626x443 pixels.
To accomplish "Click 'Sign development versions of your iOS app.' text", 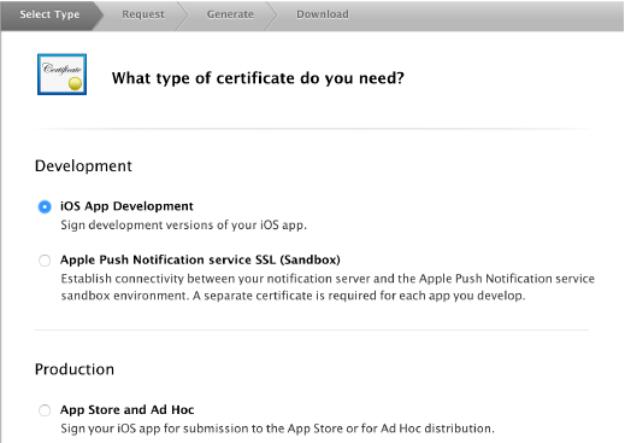I will point(184,225).
